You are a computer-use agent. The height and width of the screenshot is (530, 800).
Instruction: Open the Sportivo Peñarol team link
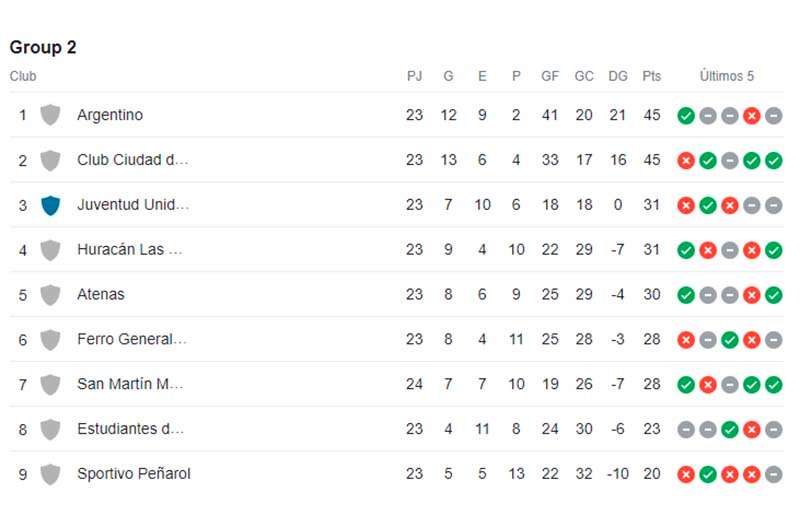tap(134, 473)
